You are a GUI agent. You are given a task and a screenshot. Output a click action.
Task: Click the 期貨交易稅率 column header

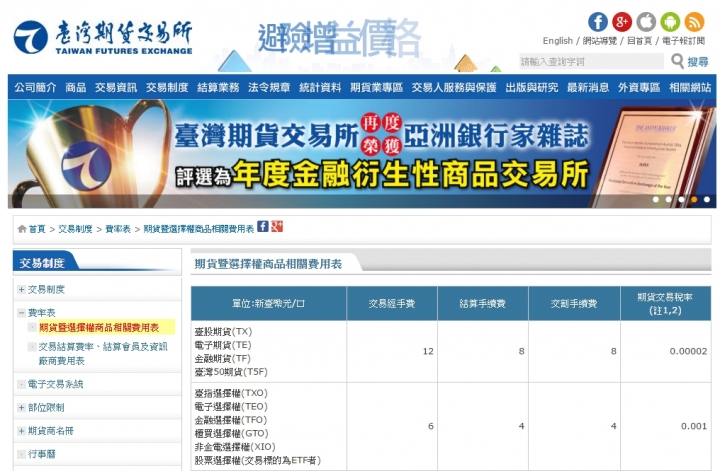(665, 303)
